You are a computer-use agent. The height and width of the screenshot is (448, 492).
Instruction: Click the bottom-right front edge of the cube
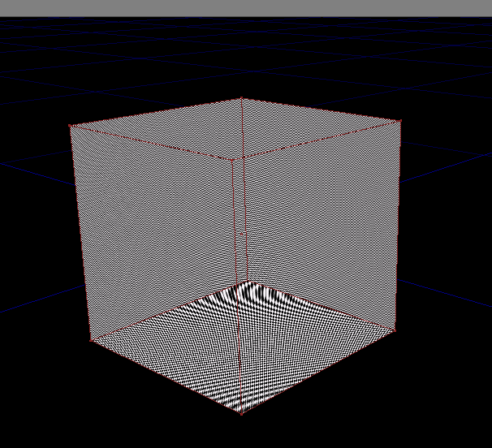317,372
